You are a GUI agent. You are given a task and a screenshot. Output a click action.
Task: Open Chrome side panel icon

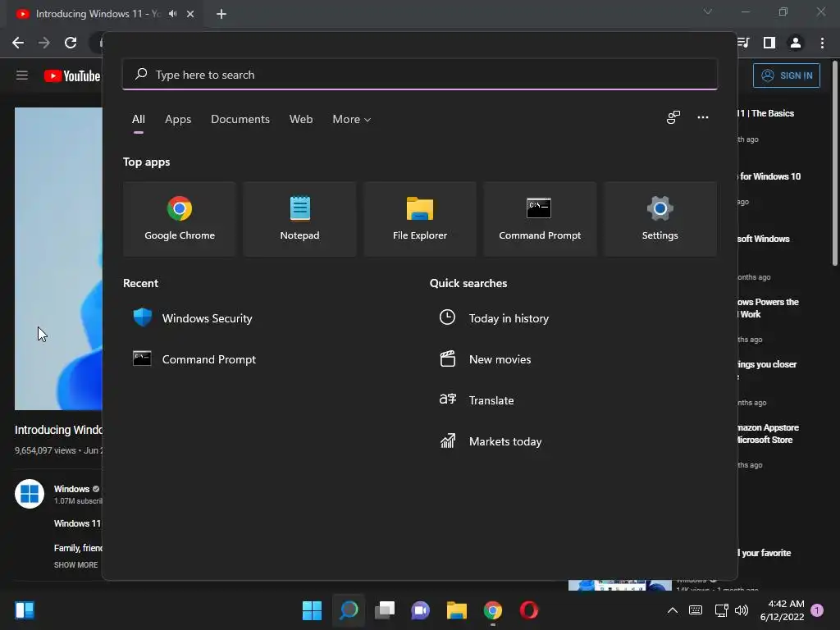point(769,43)
